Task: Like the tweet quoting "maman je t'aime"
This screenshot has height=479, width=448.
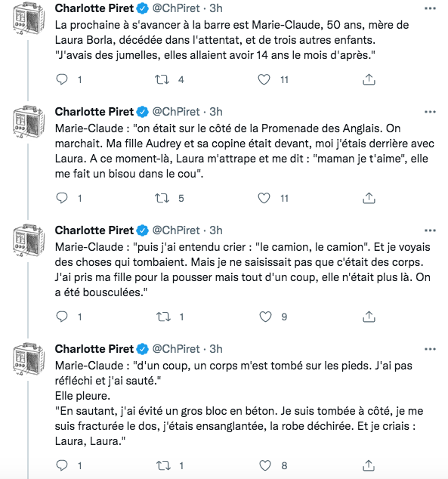Action: tap(264, 198)
